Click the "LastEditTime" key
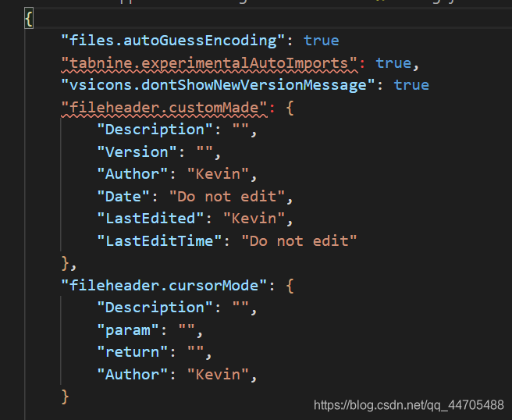This screenshot has width=512, height=420. (x=160, y=241)
